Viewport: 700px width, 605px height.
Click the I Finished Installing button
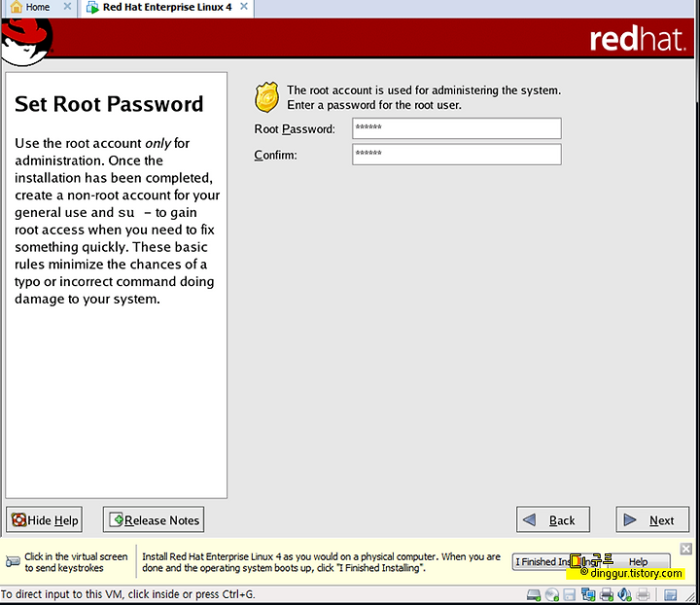558,561
